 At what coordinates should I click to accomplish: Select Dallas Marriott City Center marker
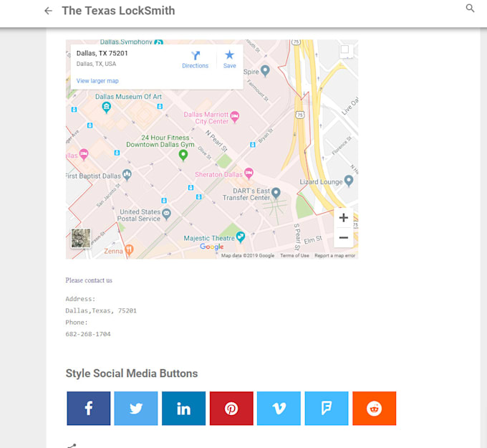pyautogui.click(x=235, y=117)
